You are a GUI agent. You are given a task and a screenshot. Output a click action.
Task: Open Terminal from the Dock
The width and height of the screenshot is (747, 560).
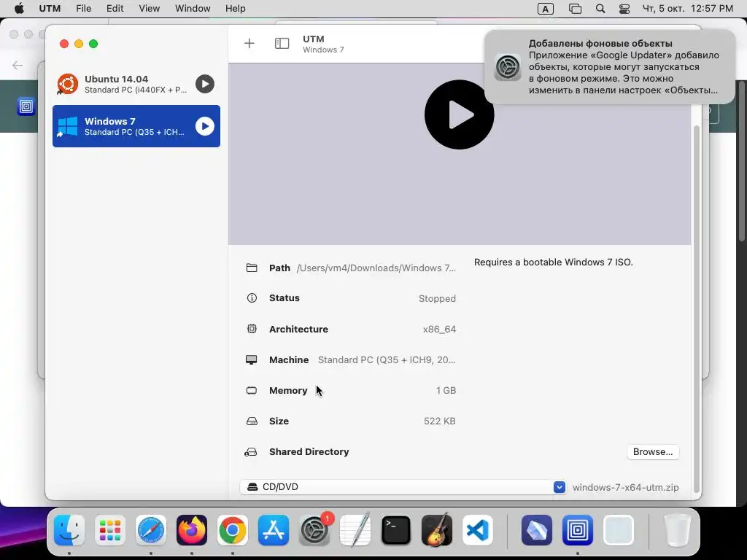(396, 530)
